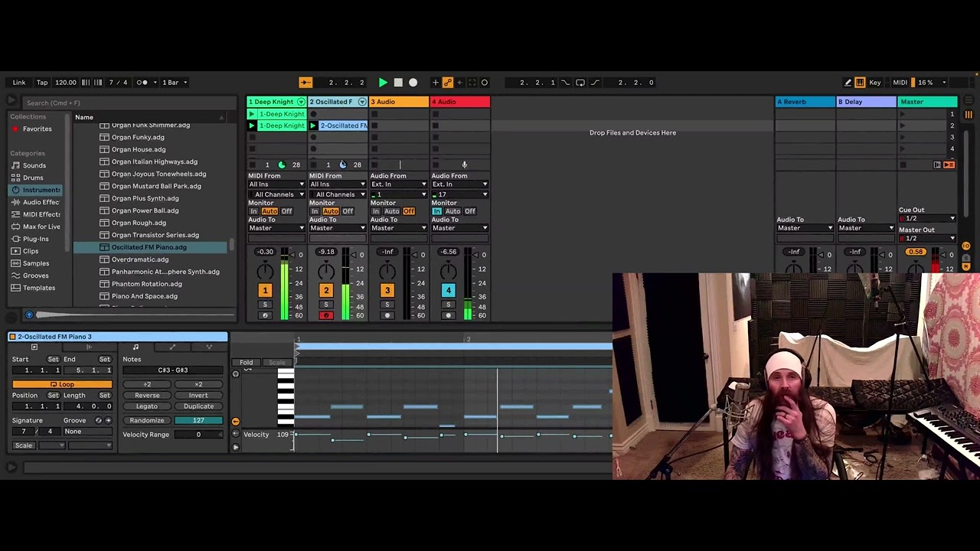This screenshot has width=980, height=551.
Task: Click Reverse notes button
Action: 147,396
